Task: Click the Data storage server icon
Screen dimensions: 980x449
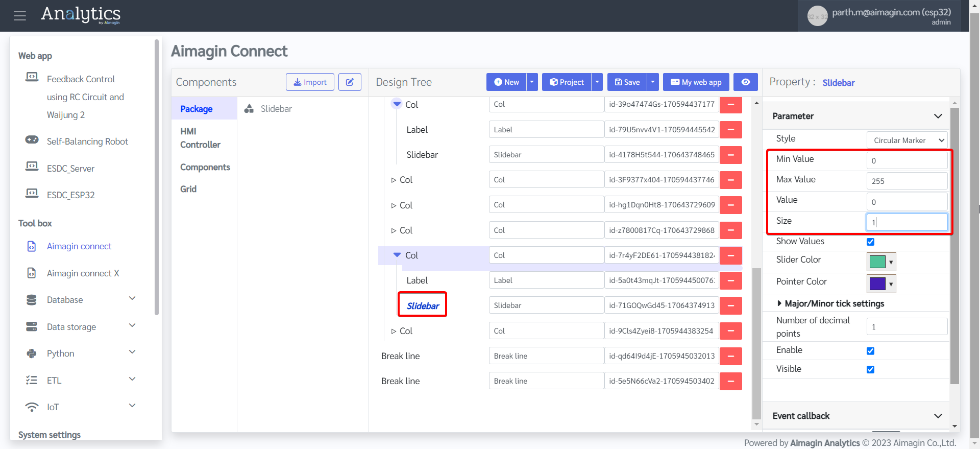Action: click(32, 326)
